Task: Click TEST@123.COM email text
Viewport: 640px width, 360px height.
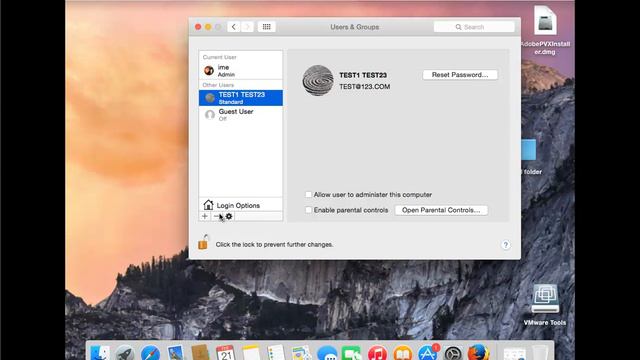Action: point(364,87)
